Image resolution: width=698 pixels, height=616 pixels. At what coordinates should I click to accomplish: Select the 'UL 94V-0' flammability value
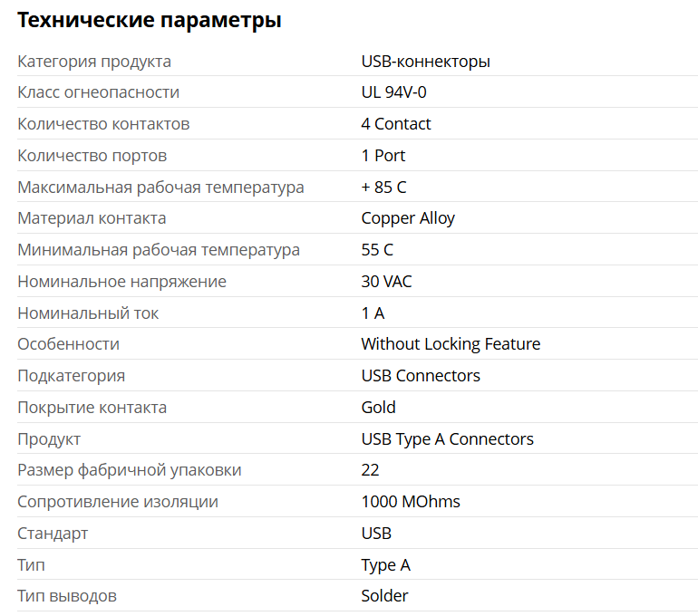(x=394, y=92)
